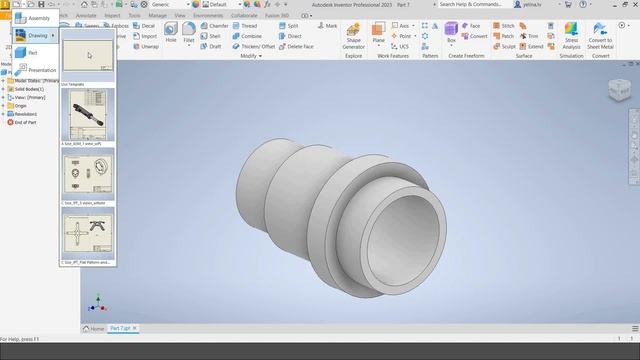Open the Drawing submenu entry

click(36, 36)
